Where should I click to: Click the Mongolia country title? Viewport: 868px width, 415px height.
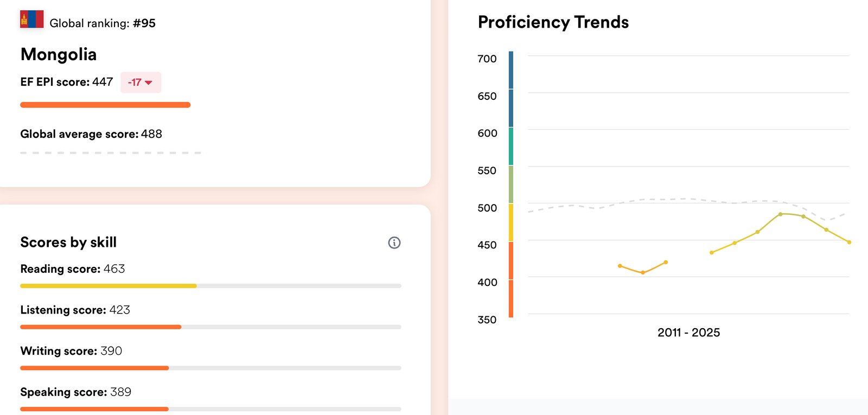(59, 54)
